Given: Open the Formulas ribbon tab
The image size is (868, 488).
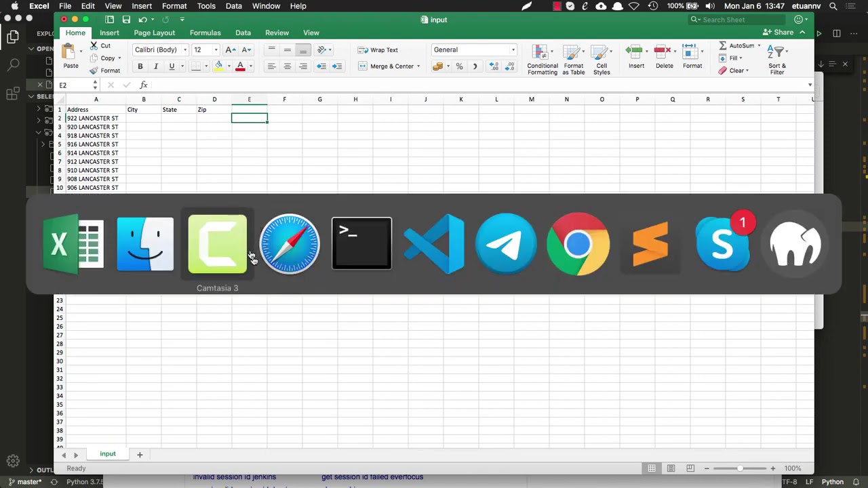Looking at the screenshot, I should [x=205, y=33].
